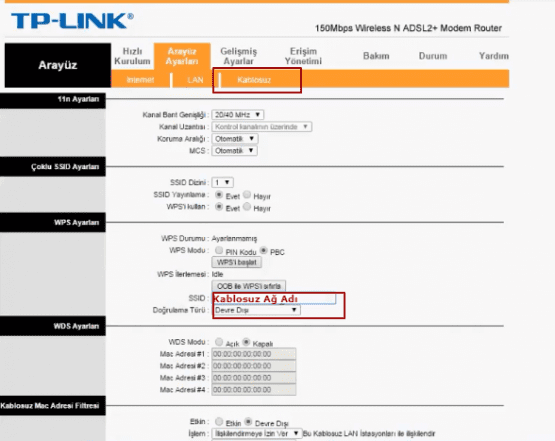
Task: Open Doğrulama Türü dropdown
Action: [257, 310]
